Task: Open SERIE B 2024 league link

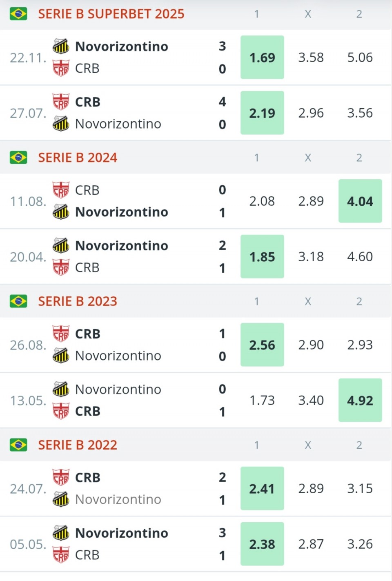Action: (78, 158)
